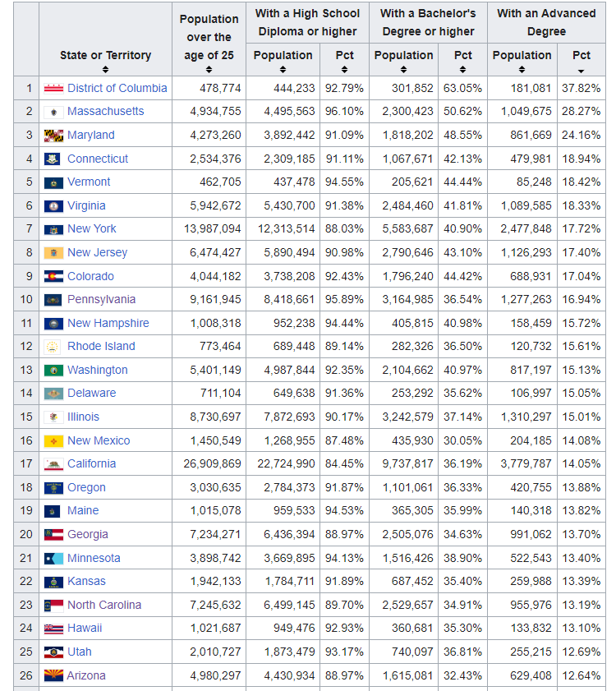Click the Georgia flag icon

tap(53, 535)
